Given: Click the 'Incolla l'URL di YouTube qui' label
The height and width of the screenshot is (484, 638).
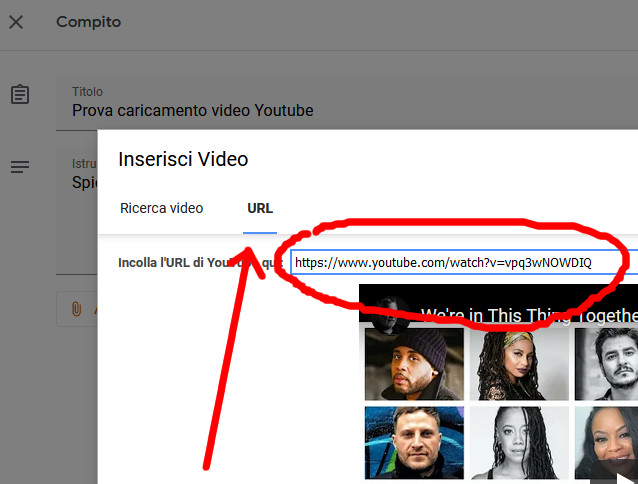Looking at the screenshot, I should click(x=200, y=263).
